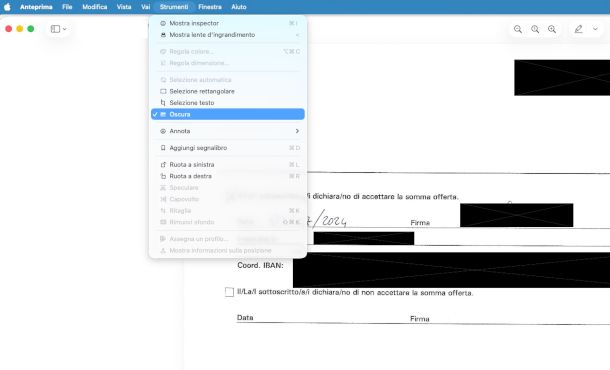Choose Aggiungi segnalibro

[228, 148]
